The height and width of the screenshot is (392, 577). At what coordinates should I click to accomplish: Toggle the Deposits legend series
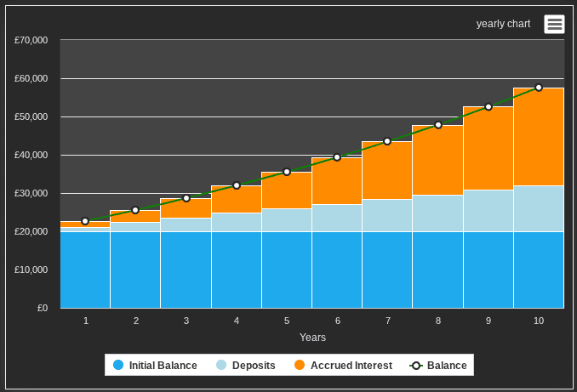[246, 365]
